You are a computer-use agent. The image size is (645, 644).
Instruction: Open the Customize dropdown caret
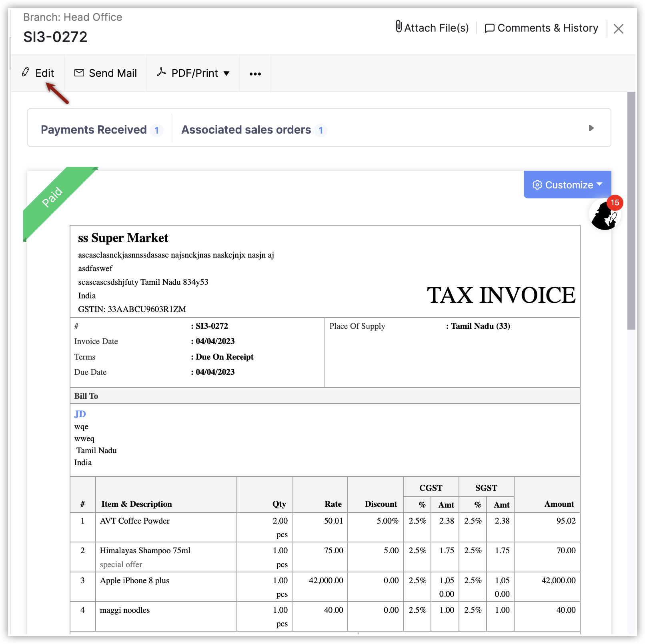click(599, 184)
